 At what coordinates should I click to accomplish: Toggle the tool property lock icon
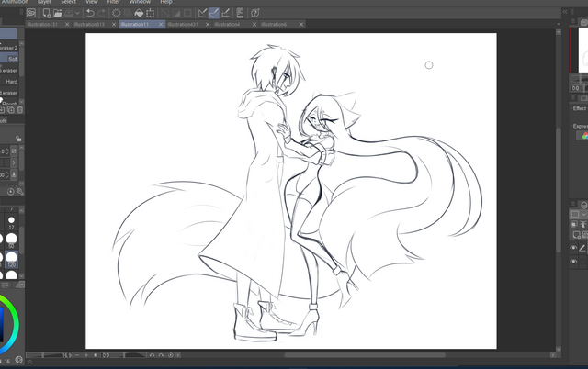click(18, 139)
